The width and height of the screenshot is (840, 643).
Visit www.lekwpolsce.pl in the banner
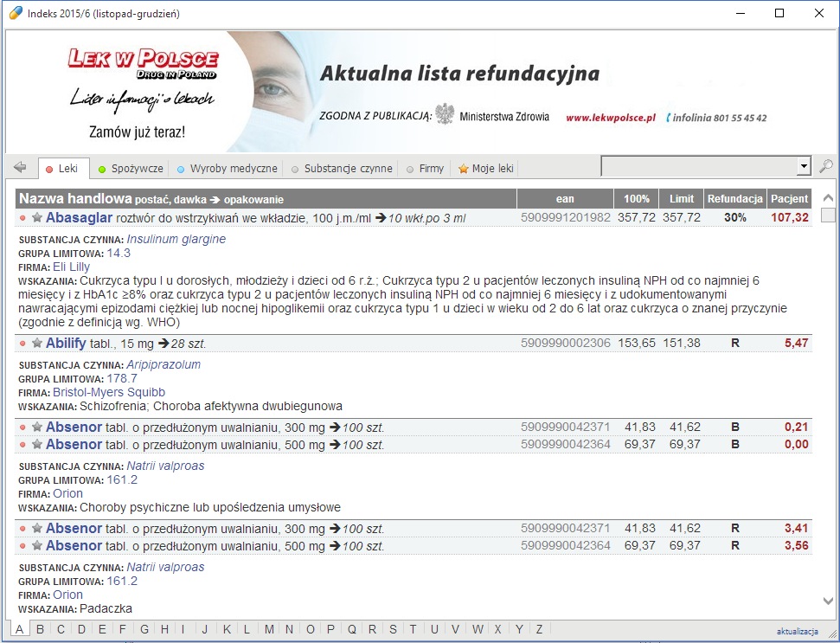611,118
